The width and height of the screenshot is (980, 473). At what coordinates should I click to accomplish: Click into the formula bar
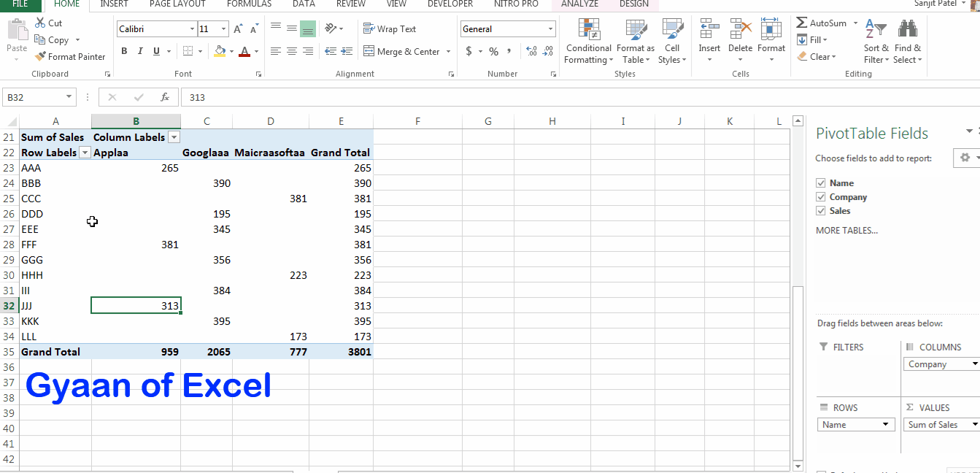(580, 97)
